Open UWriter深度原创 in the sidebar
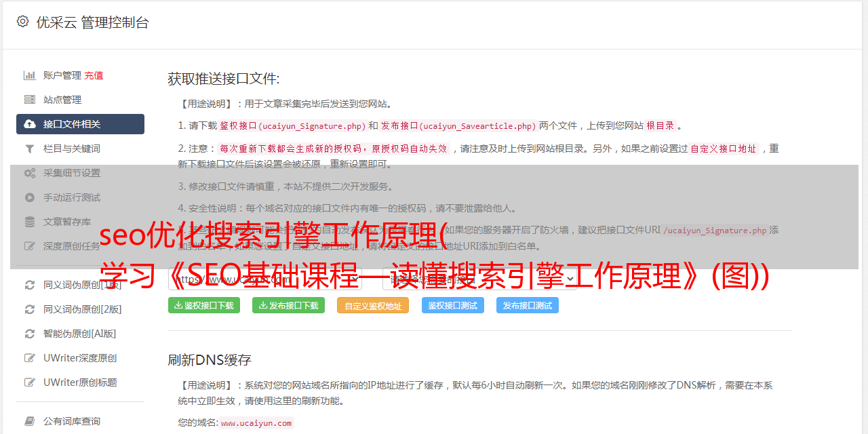The image size is (868, 434). click(80, 358)
